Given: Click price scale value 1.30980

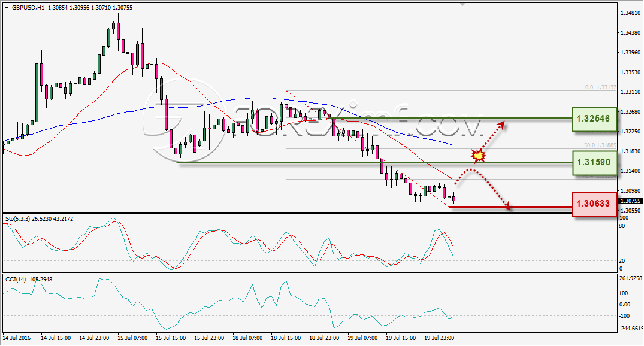Looking at the screenshot, I should (630, 191).
